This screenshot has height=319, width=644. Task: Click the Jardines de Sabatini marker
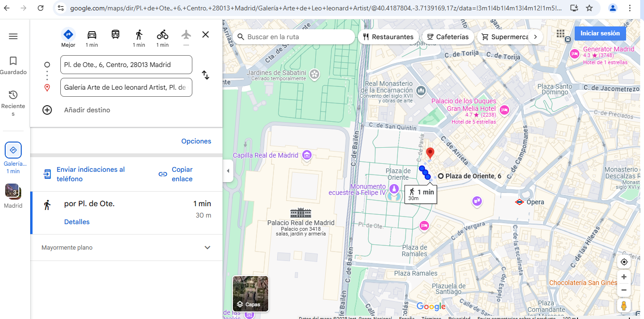coord(314,74)
